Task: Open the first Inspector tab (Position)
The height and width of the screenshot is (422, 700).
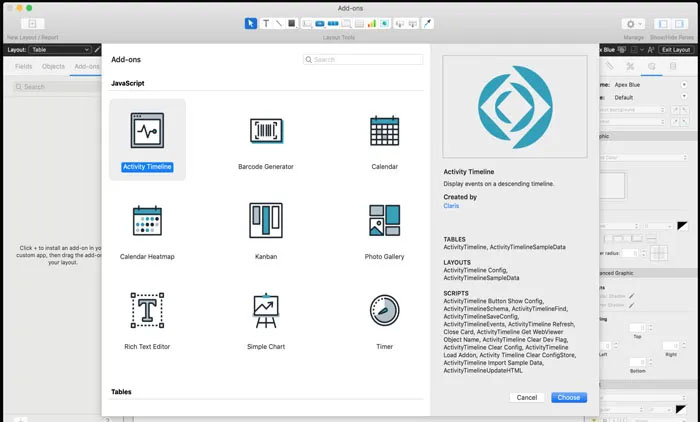Action: coord(609,67)
